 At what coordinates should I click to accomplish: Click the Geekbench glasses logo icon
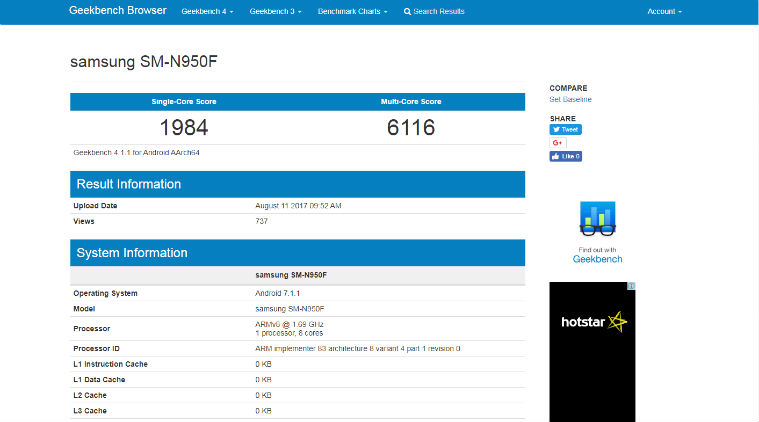tap(597, 220)
